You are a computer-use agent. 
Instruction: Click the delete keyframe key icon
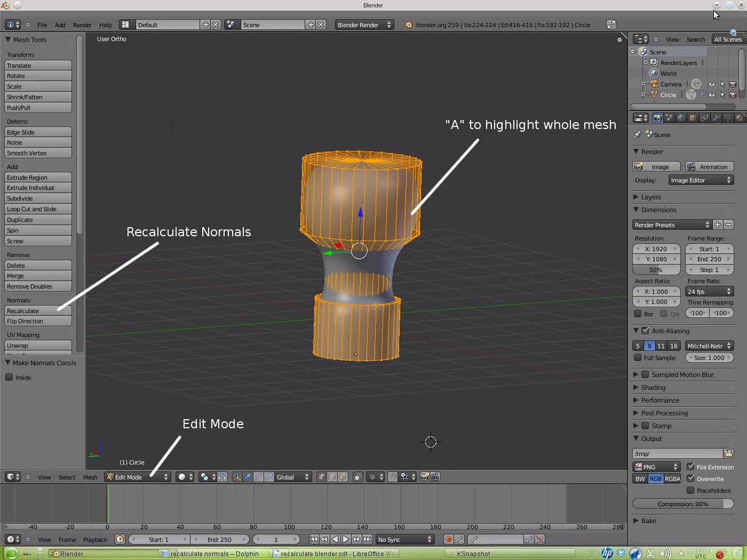pyautogui.click(x=539, y=539)
